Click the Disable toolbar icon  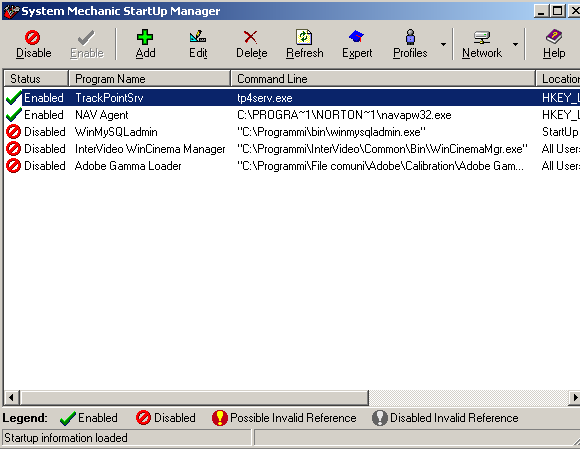pyautogui.click(x=33, y=37)
